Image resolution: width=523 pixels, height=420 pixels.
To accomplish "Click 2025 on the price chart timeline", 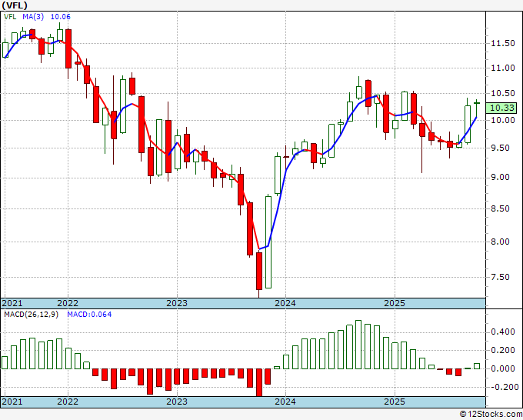I will click(395, 303).
